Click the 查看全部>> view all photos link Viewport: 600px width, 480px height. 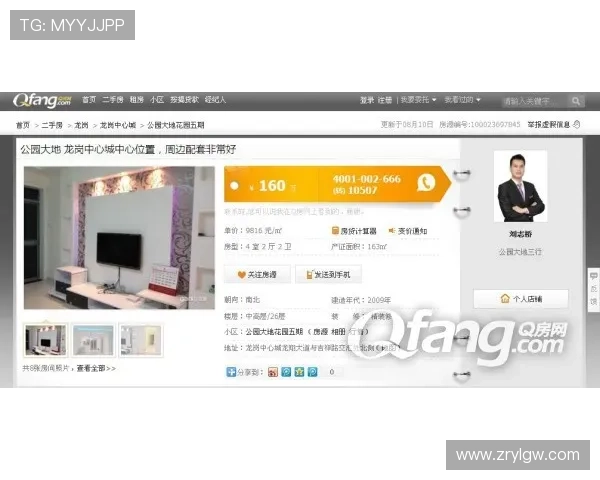pyautogui.click(x=96, y=368)
